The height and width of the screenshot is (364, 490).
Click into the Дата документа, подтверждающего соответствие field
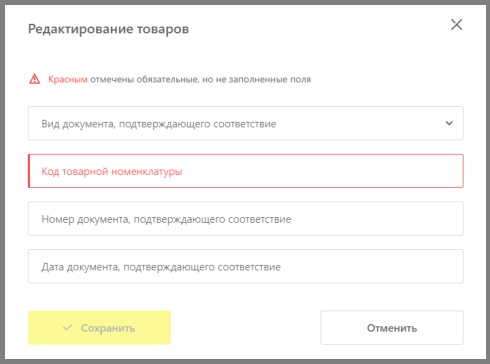pyautogui.click(x=246, y=266)
